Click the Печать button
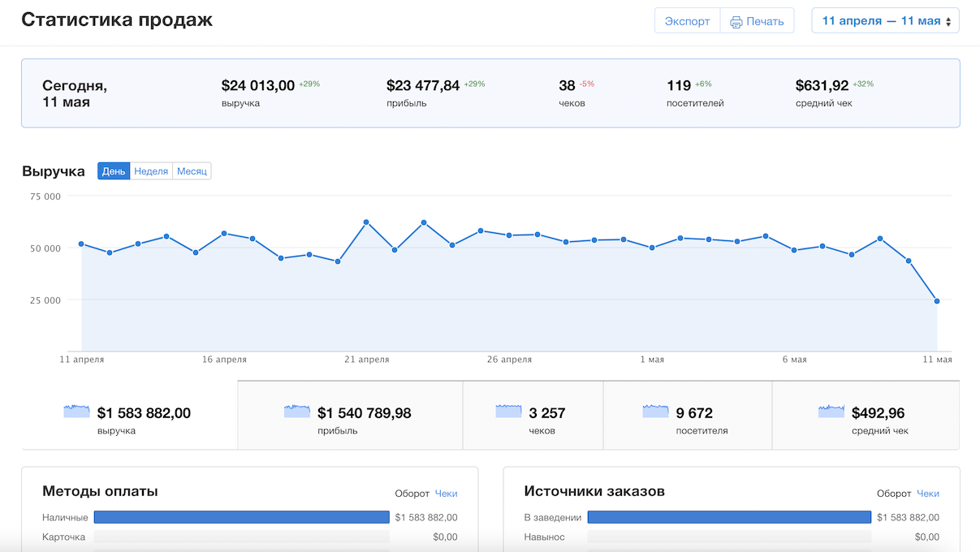980x552 pixels. tap(757, 21)
